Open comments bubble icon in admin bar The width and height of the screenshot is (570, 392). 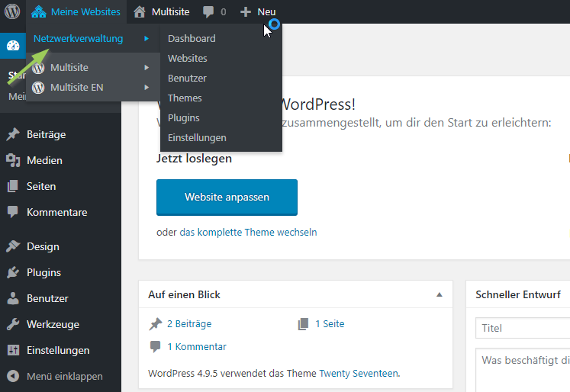208,11
